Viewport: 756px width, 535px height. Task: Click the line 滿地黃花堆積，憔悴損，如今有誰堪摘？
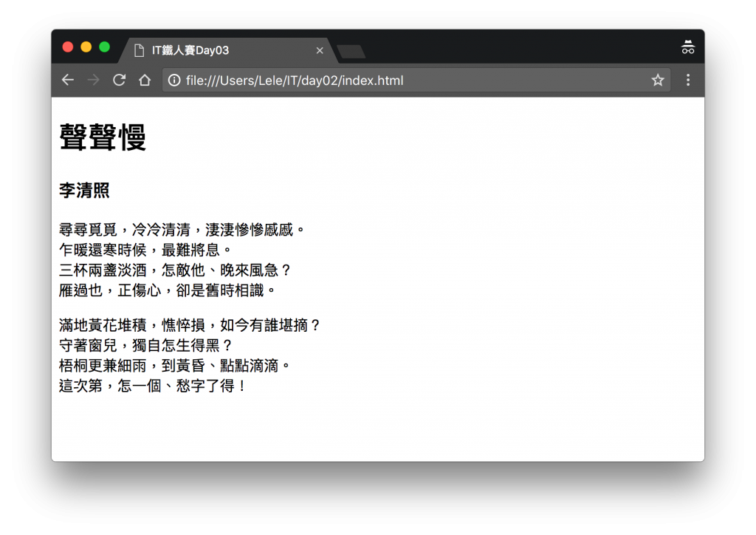click(190, 325)
